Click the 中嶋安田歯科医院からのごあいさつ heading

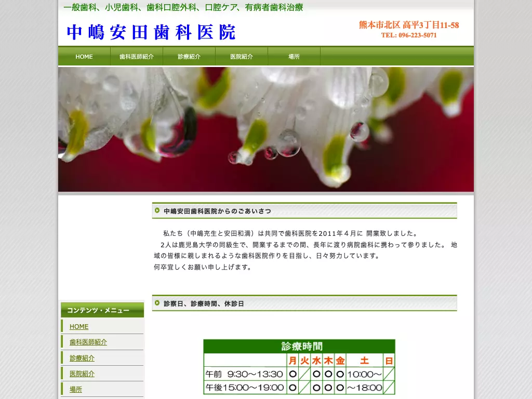click(218, 211)
